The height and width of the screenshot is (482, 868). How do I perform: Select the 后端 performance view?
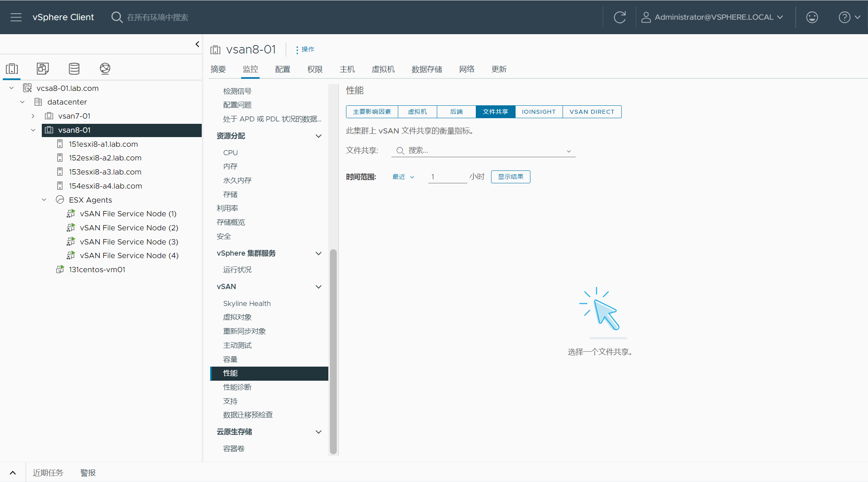tap(457, 112)
